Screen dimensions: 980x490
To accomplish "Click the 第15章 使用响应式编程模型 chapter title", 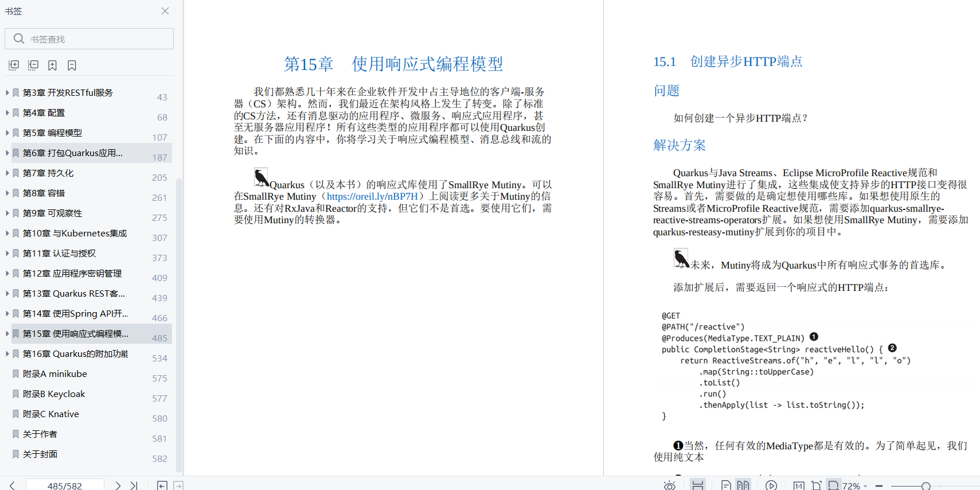I will 393,64.
